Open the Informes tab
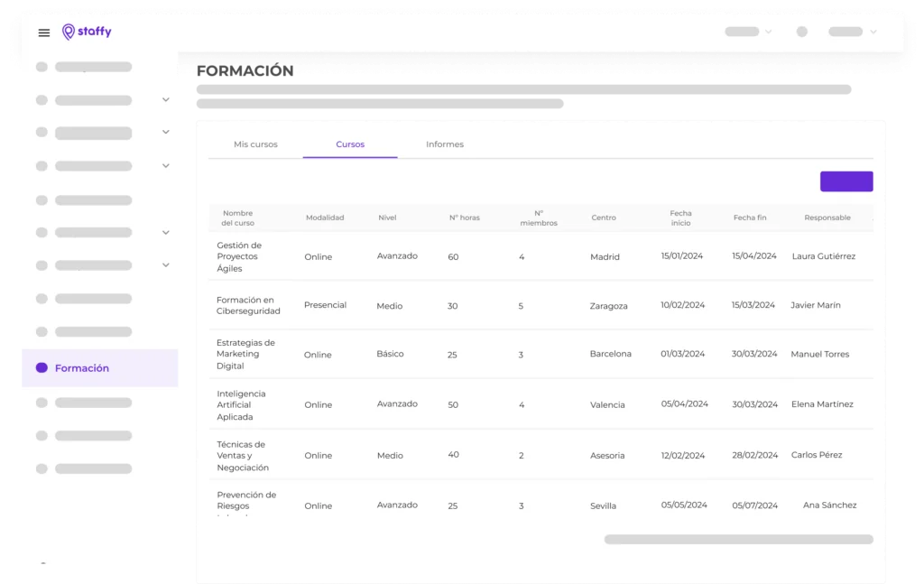Image resolution: width=924 pixels, height=584 pixels. pos(445,144)
